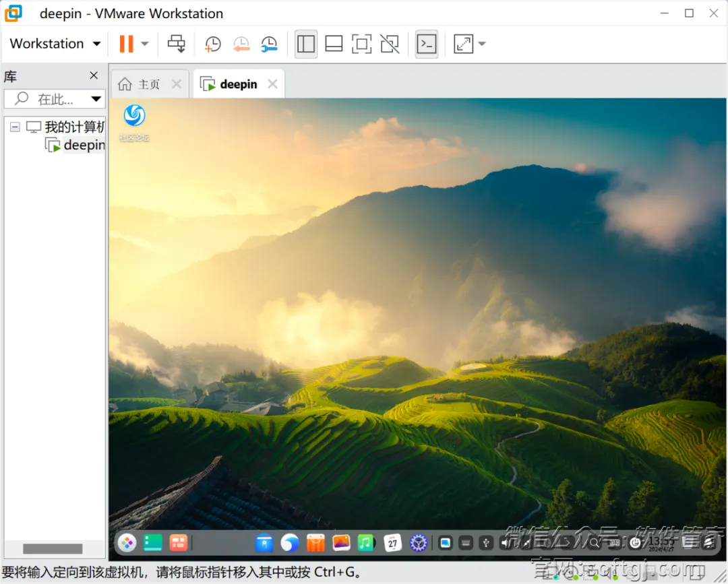
Task: Select the deepin VM in the library tree
Action: point(75,145)
